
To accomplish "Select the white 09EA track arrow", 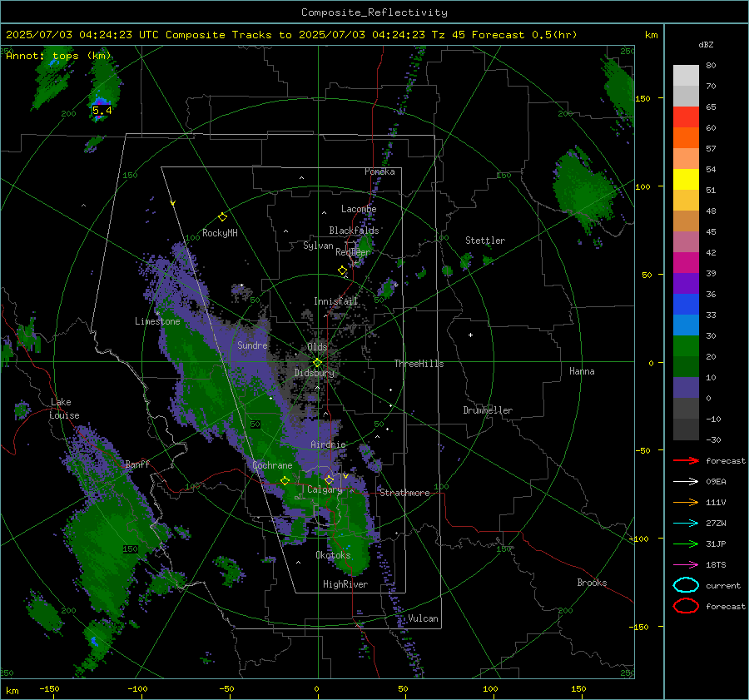I will [x=686, y=482].
